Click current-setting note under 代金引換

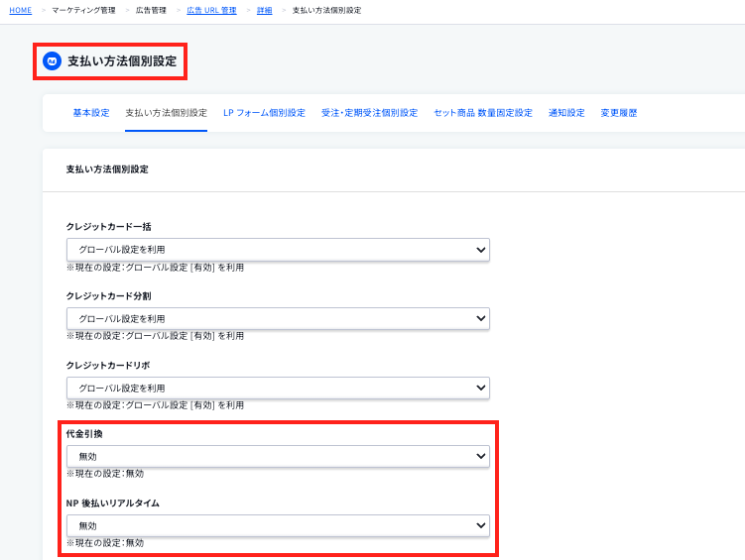(105, 474)
